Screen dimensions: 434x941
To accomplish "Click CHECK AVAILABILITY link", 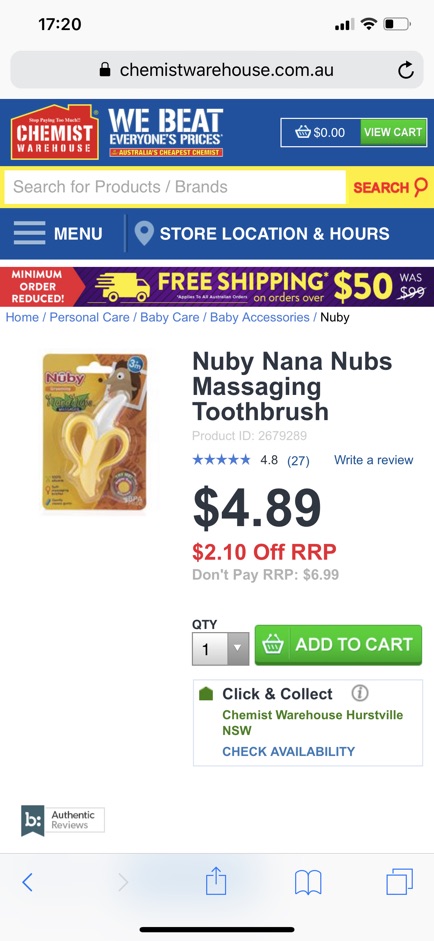I will [289, 751].
